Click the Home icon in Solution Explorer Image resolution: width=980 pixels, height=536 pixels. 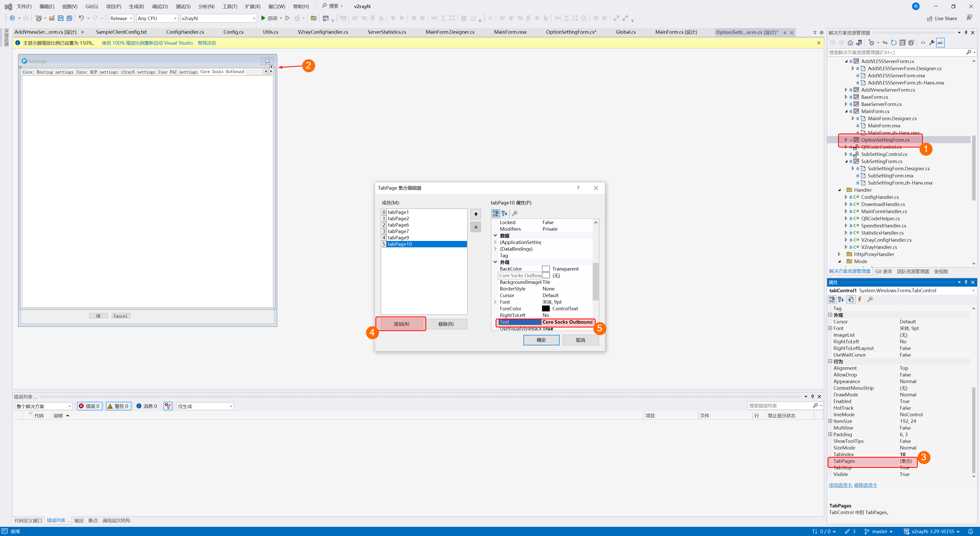click(850, 43)
